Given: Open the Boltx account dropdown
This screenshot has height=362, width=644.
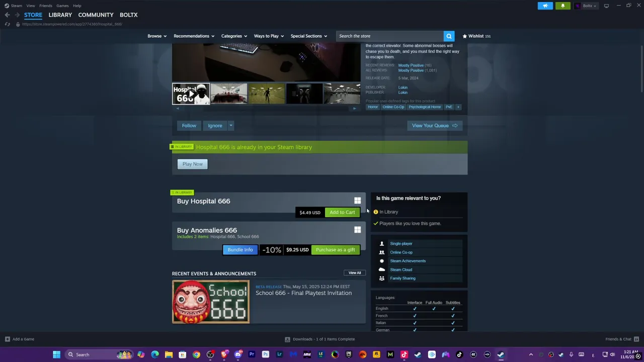Looking at the screenshot, I should tap(586, 6).
